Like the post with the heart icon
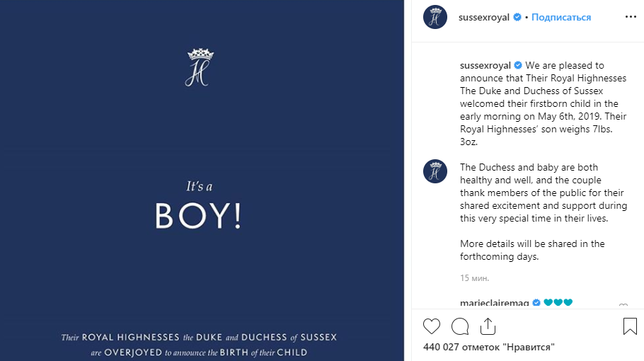Screen dimensions: 644x361 pos(431,326)
